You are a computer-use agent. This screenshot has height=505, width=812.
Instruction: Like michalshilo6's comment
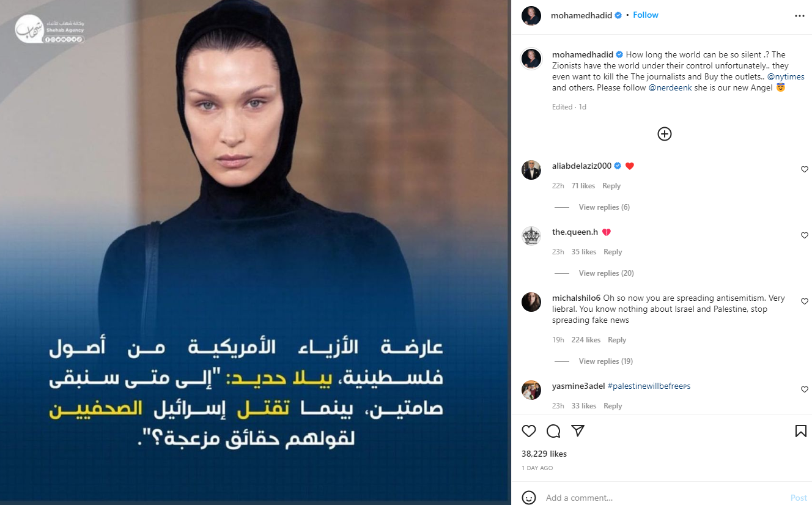(804, 301)
